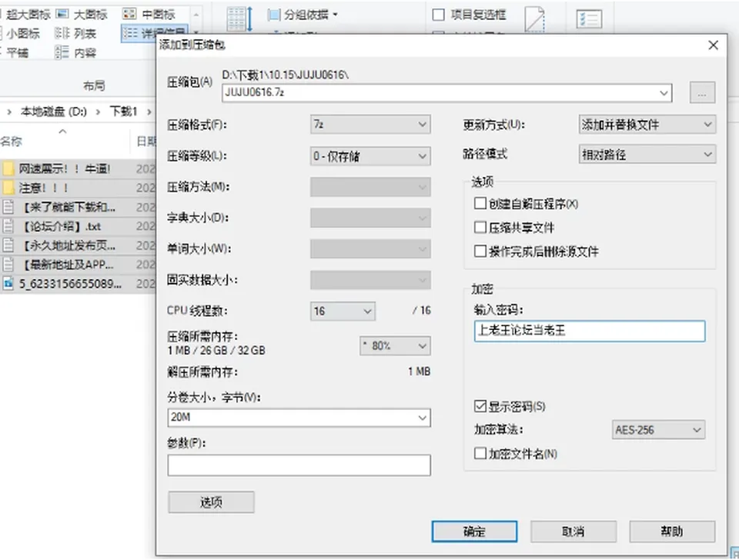This screenshot has height=560, width=739.
Task: Click the 取消 button
Action: (x=573, y=532)
